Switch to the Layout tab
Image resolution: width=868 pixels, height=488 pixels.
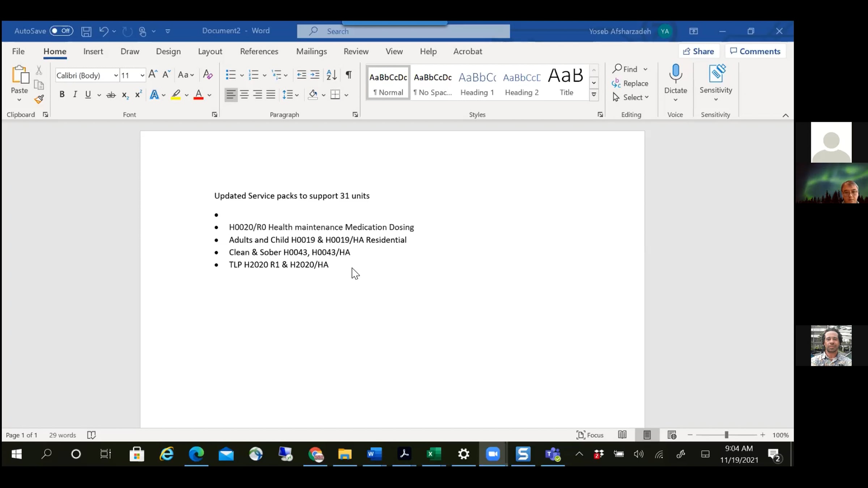click(x=210, y=51)
